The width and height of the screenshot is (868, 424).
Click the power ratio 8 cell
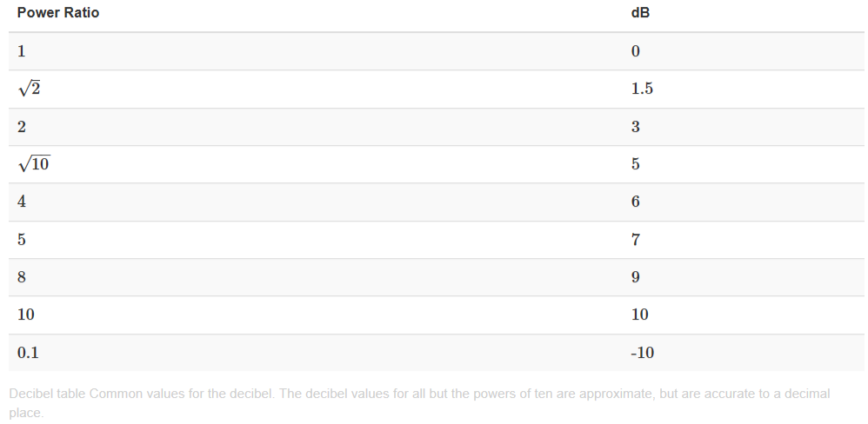tap(22, 277)
